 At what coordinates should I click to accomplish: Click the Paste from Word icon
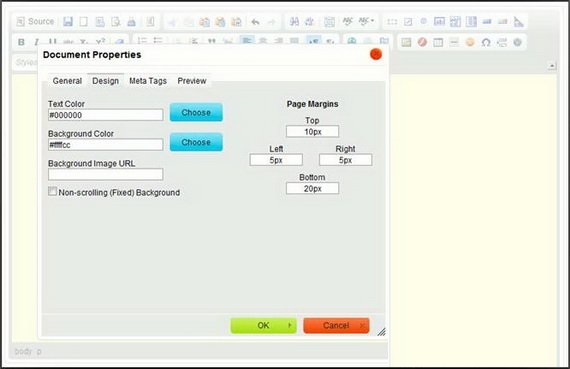tap(236, 22)
